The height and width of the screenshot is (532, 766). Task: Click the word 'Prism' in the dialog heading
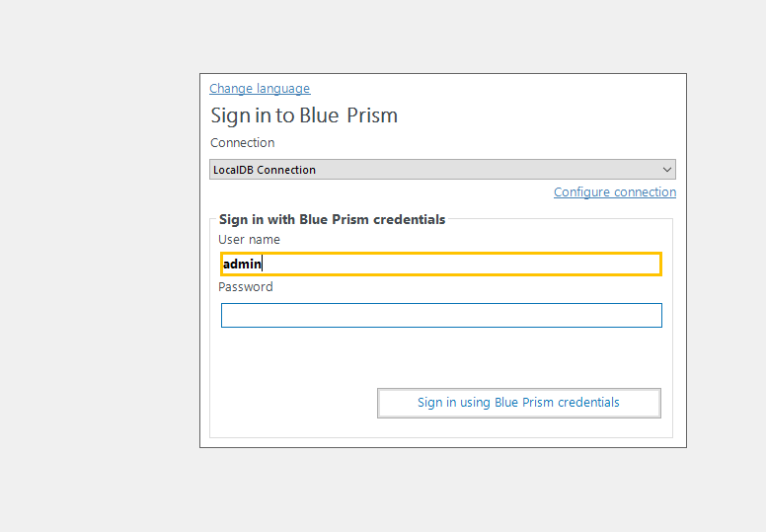click(372, 115)
